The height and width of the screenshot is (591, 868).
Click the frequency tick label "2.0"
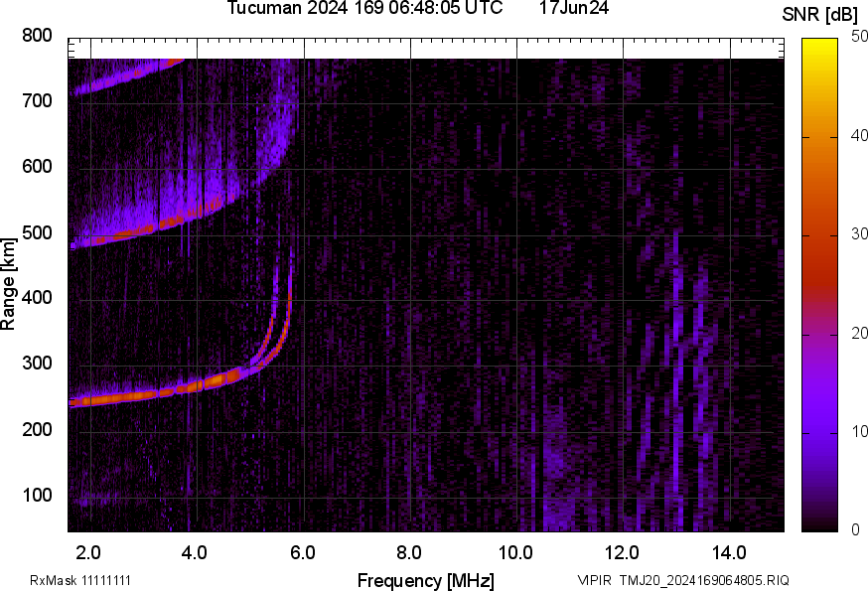pyautogui.click(x=88, y=553)
